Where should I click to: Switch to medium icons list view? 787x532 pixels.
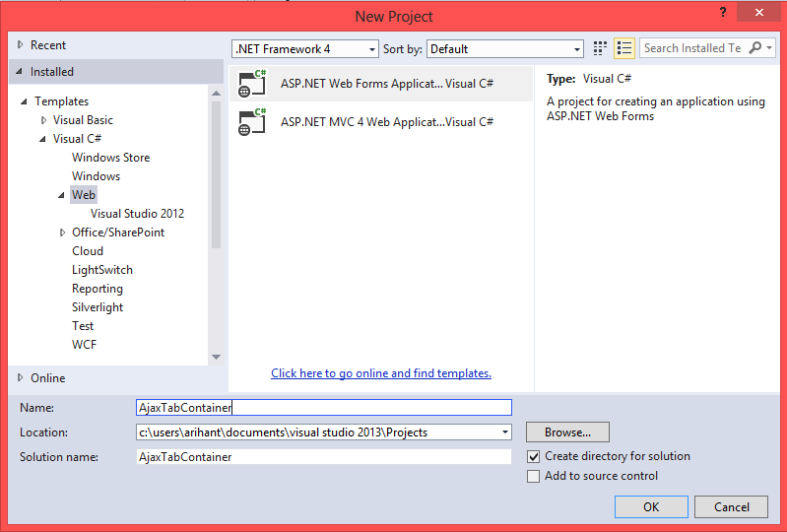[624, 48]
